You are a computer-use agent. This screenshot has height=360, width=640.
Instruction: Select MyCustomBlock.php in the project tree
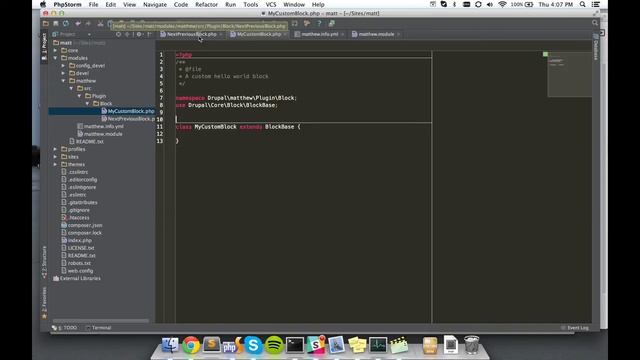tap(128, 111)
